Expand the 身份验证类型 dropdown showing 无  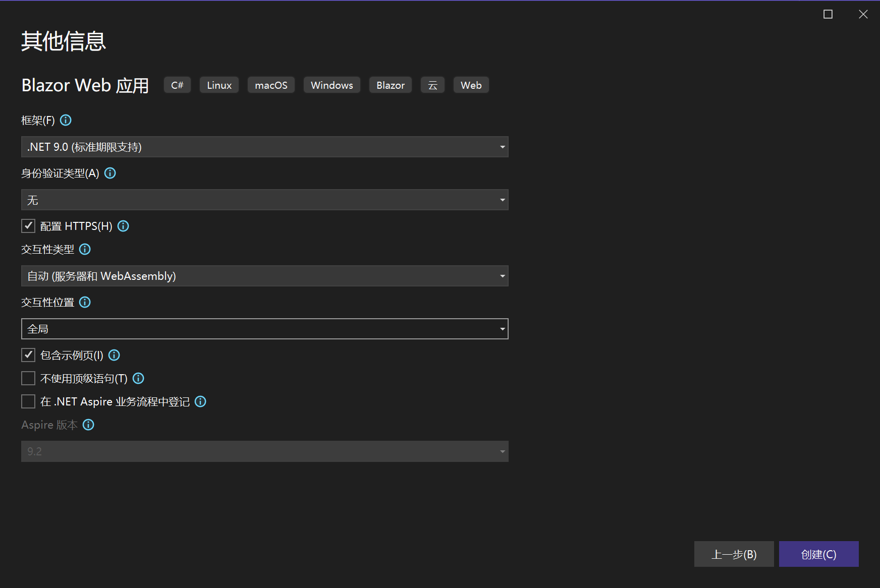[x=264, y=200]
